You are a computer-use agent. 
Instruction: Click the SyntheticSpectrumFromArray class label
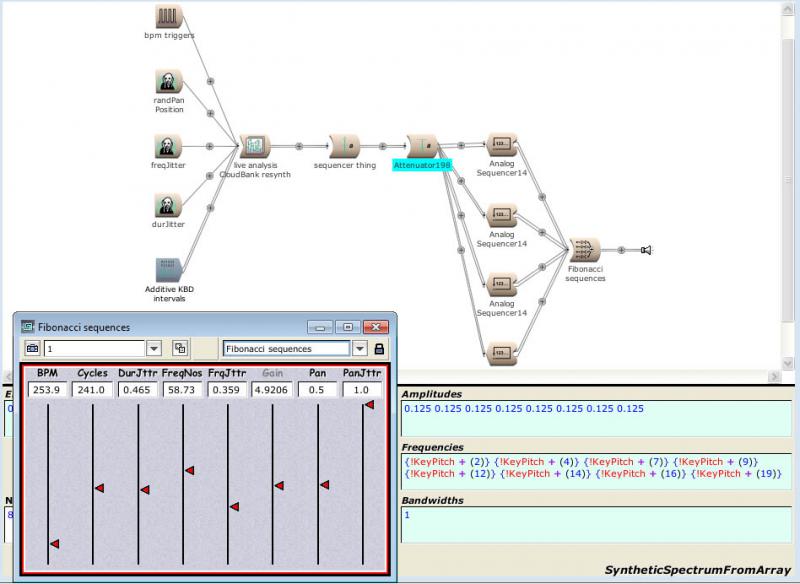click(x=697, y=570)
